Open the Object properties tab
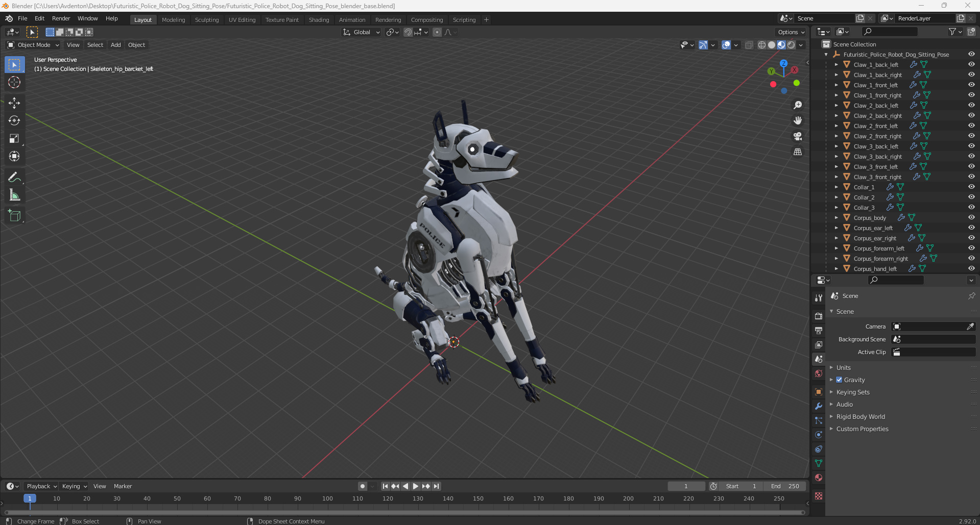The height and width of the screenshot is (525, 980). coord(819,392)
